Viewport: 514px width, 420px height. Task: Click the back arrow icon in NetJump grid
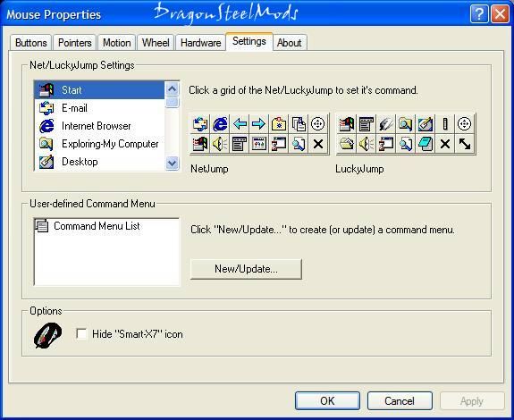coord(240,124)
